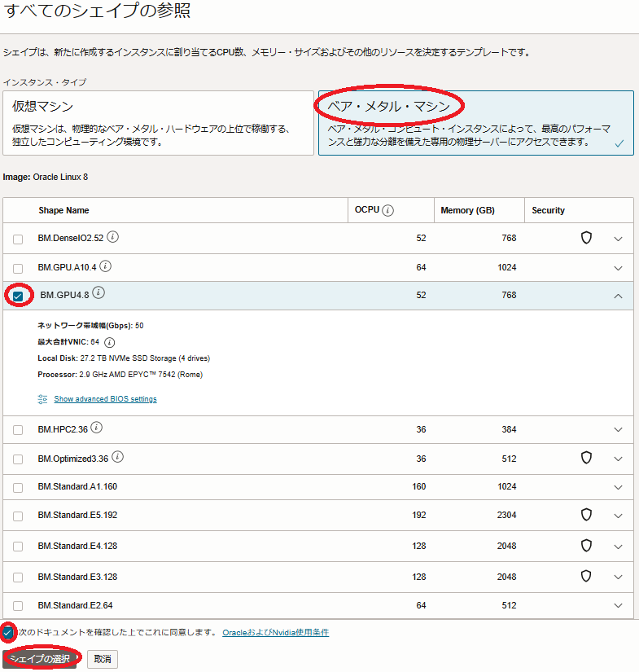Select the ベア・メタル・マシン instance type card
Viewport: 639px width, 672px height.
pyautogui.click(x=475, y=123)
